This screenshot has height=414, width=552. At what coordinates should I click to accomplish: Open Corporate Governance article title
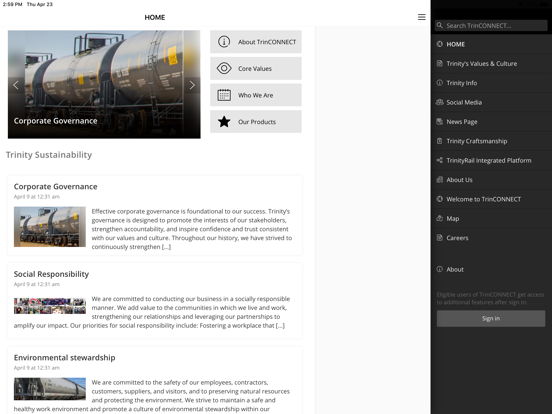[x=55, y=187]
